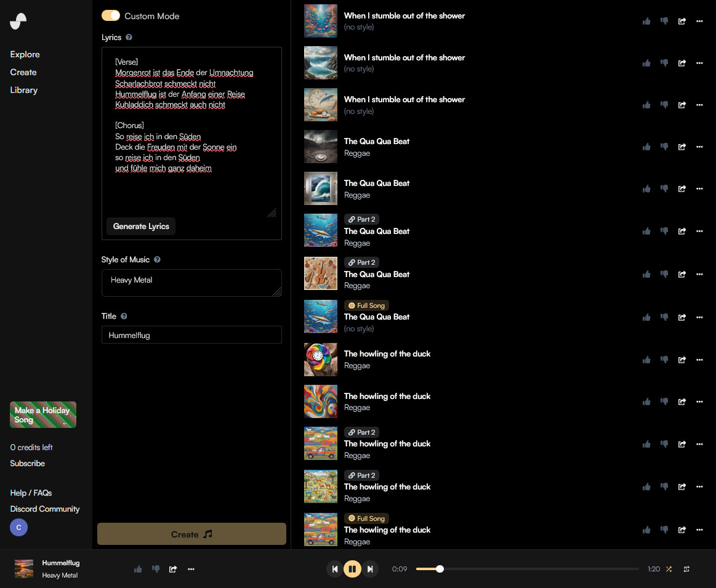The width and height of the screenshot is (716, 588).
Task: Open more options menu for the last song
Action: coord(699,530)
